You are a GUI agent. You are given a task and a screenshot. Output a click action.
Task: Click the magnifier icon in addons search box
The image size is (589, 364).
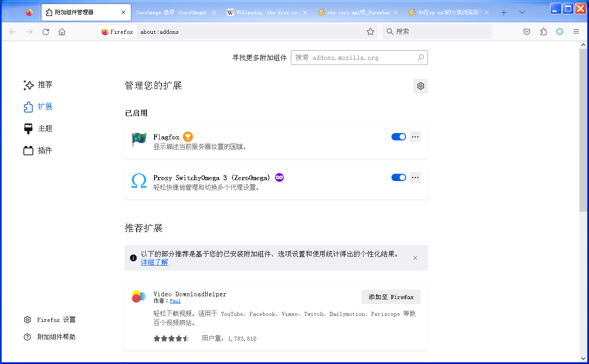tap(421, 58)
